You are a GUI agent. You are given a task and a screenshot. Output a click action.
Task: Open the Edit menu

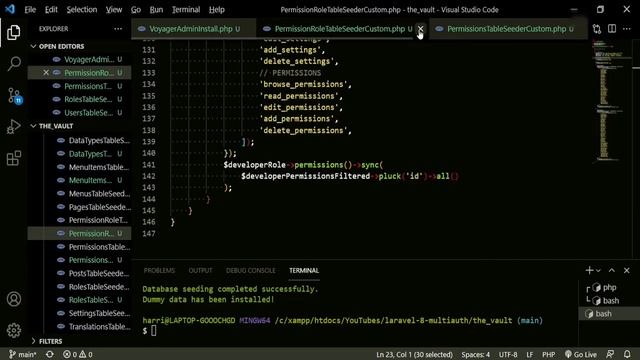point(51,9)
